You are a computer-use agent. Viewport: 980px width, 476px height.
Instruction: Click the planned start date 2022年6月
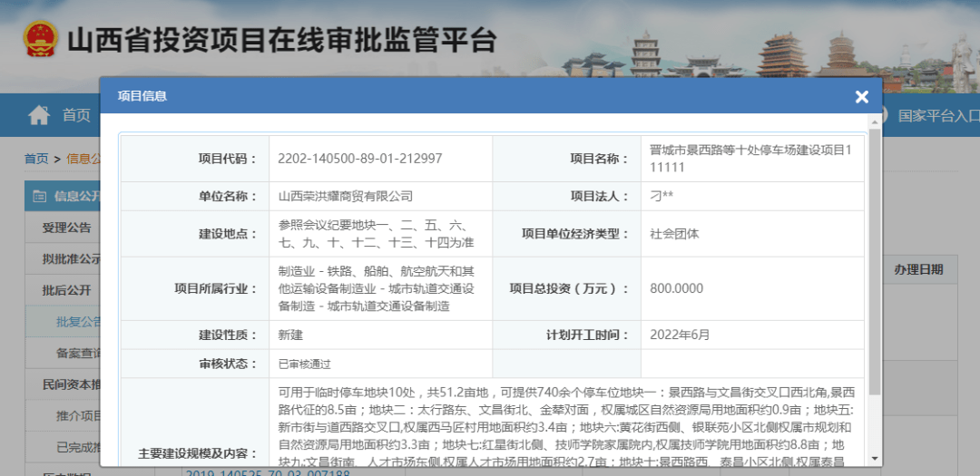[680, 335]
